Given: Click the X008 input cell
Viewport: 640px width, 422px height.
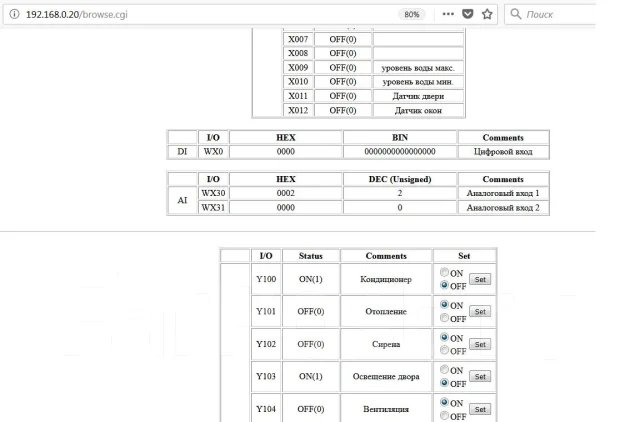Looking at the screenshot, I should click(x=298, y=53).
